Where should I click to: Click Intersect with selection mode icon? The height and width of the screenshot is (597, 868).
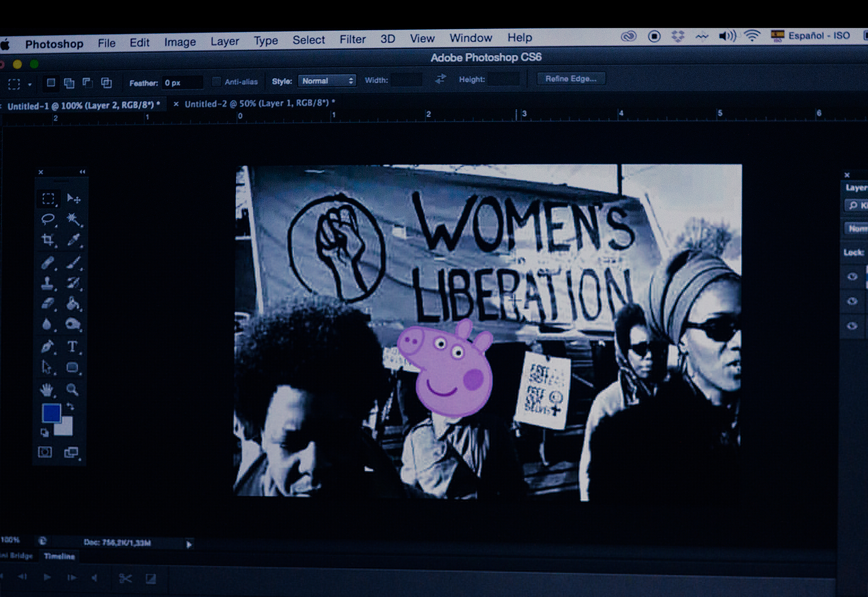(x=106, y=83)
